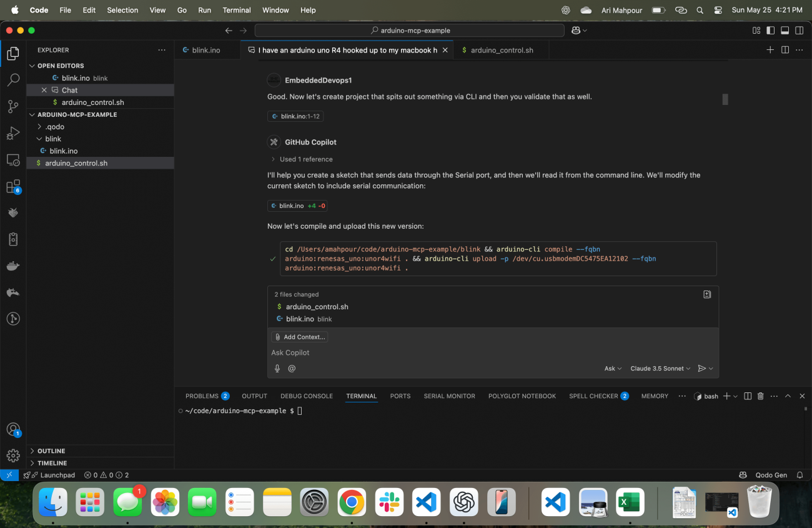Open the Ports panel tab
812x528 pixels.
pyautogui.click(x=400, y=396)
